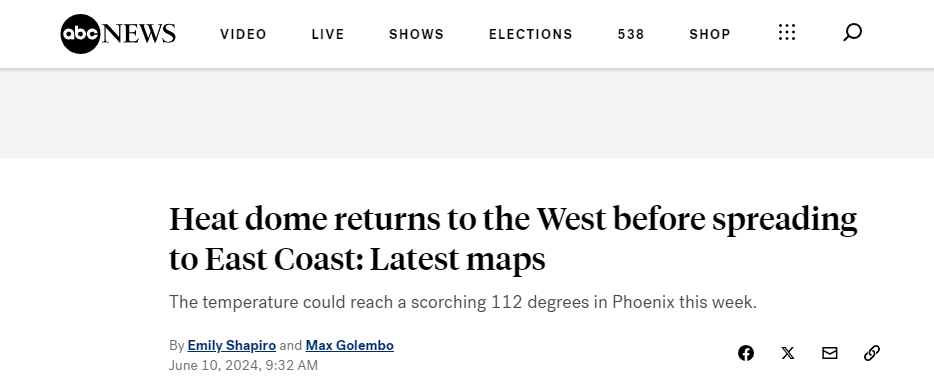Share article via email envelope icon

[x=830, y=353]
